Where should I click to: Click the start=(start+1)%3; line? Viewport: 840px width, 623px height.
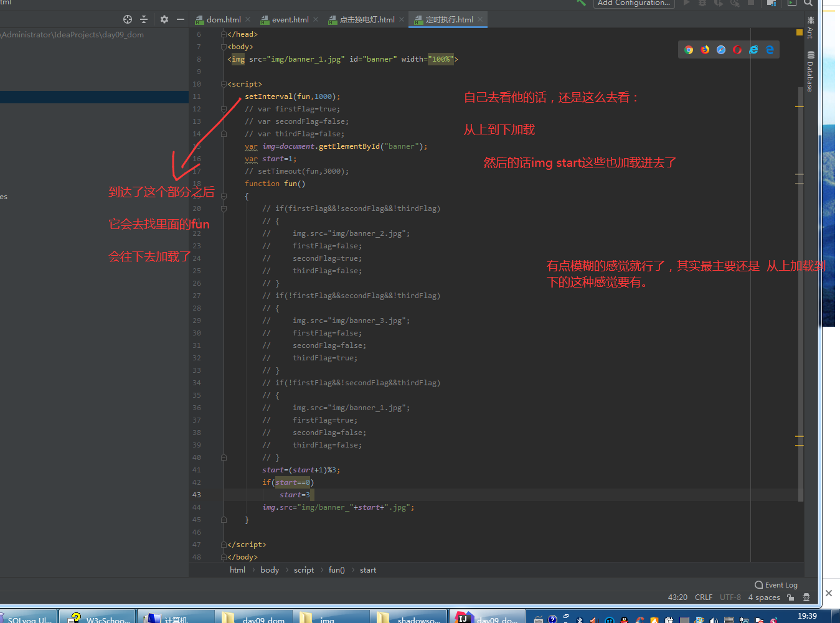(x=301, y=470)
